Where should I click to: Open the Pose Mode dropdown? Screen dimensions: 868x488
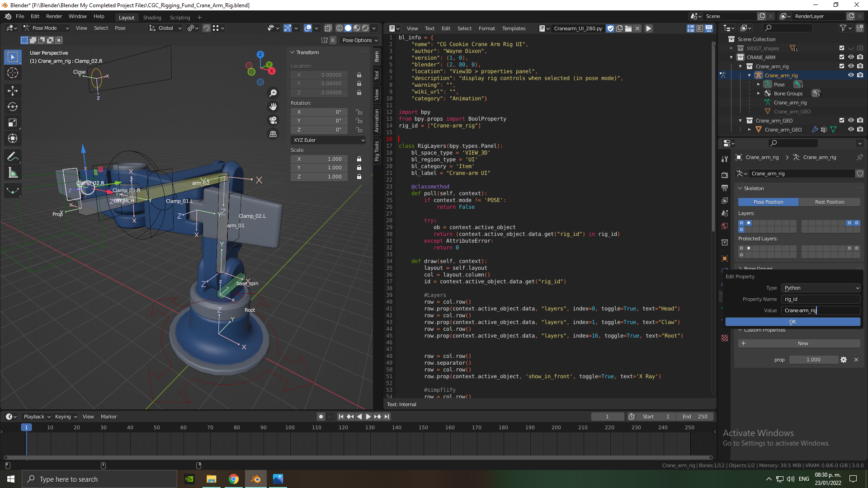[45, 28]
